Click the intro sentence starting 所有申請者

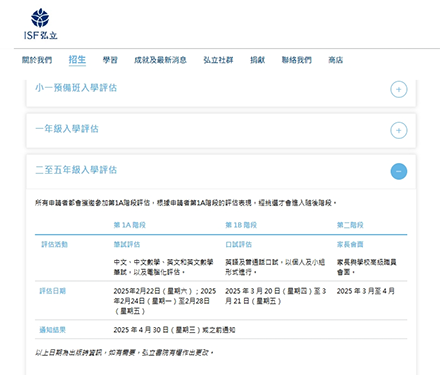tap(186, 203)
